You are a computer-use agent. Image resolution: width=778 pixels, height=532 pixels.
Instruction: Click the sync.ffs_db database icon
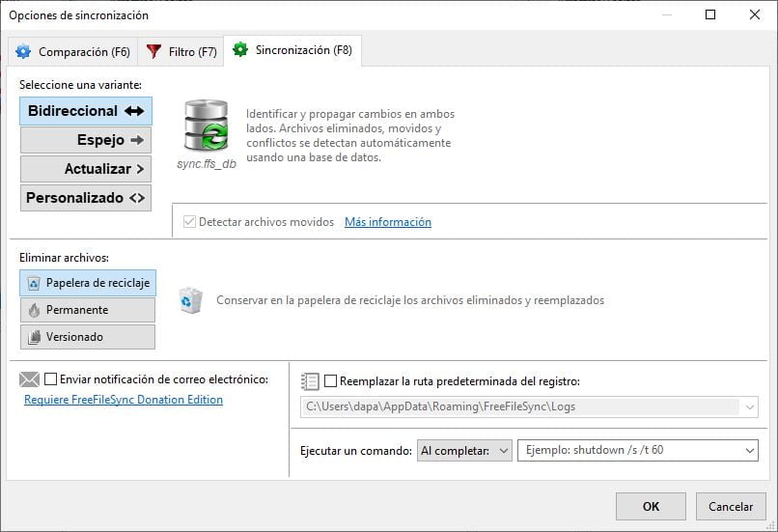coord(207,126)
